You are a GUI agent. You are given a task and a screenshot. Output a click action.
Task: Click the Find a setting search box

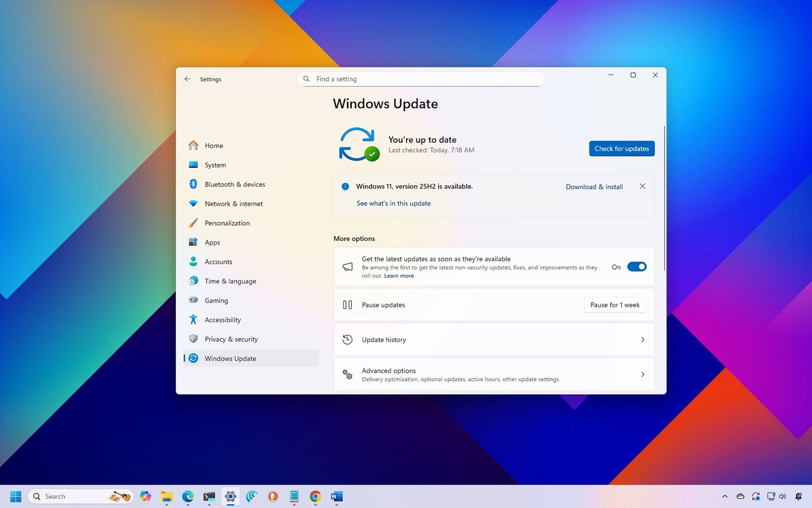[421, 79]
